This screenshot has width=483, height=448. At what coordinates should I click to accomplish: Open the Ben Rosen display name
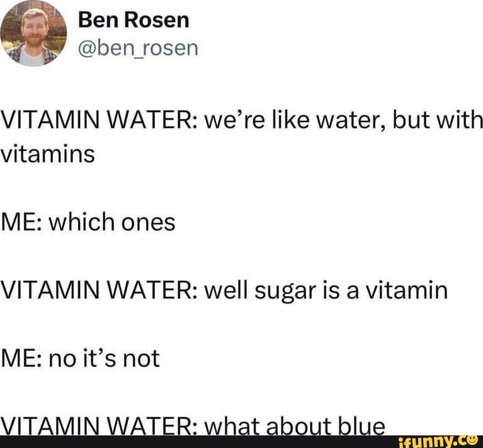pos(134,20)
